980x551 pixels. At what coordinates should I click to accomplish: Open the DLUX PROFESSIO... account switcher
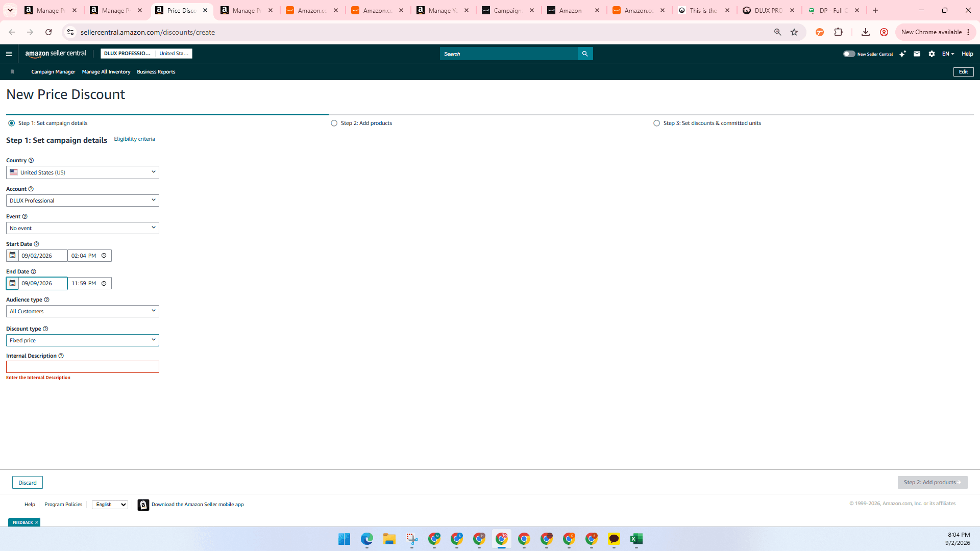pyautogui.click(x=146, y=54)
